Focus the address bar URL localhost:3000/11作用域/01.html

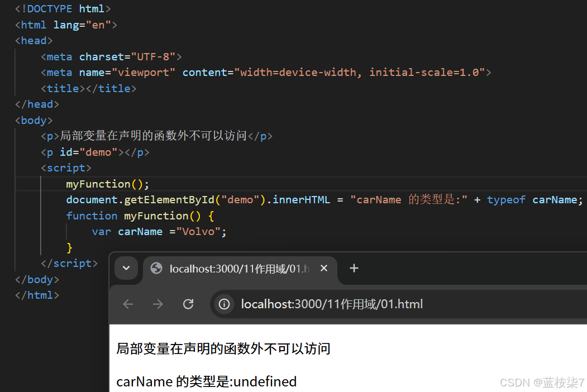(332, 304)
